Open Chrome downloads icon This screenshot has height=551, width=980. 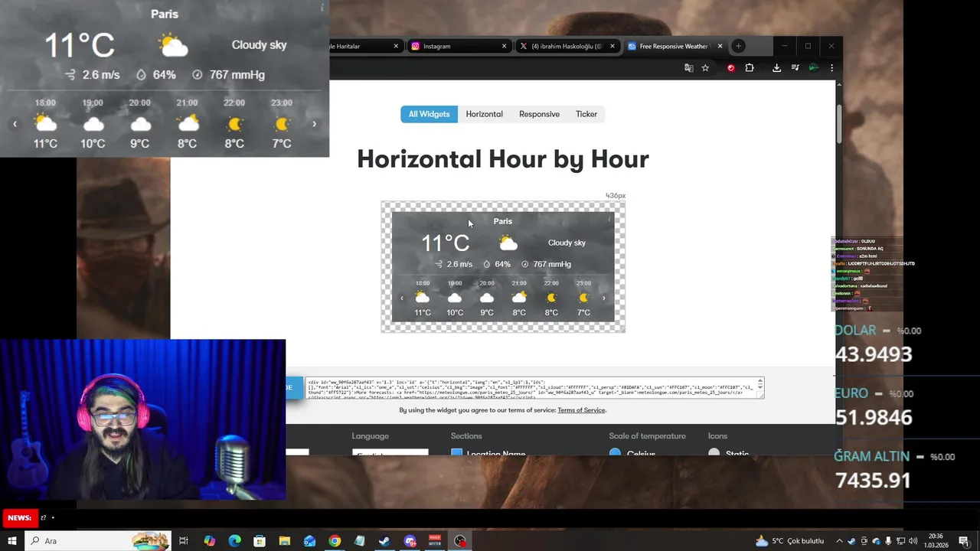[776, 68]
